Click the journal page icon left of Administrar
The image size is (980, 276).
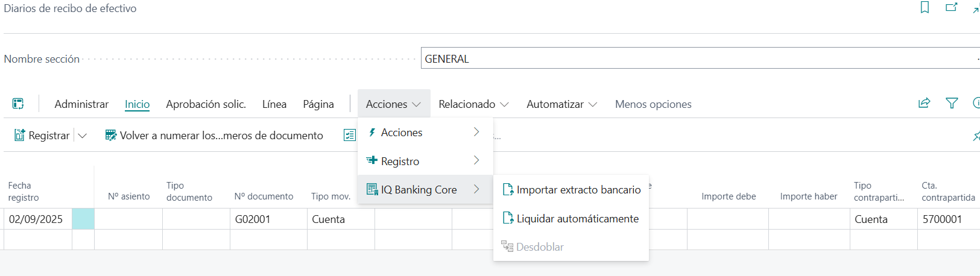(18, 104)
